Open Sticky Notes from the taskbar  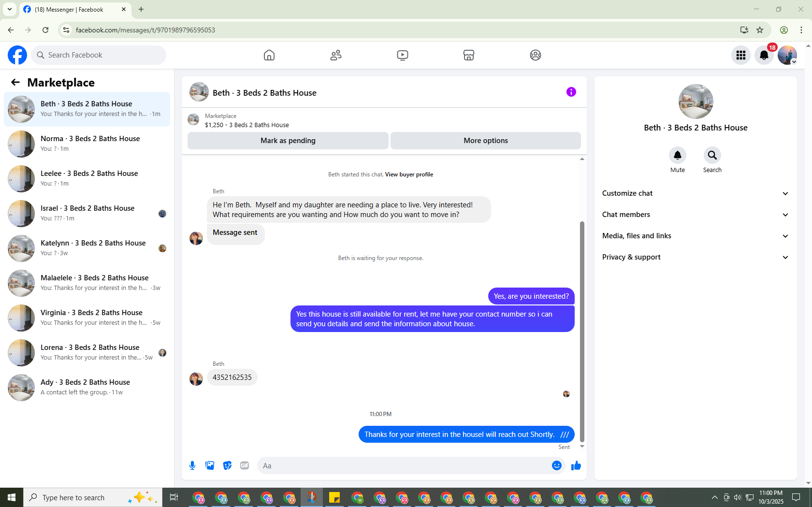[334, 497]
